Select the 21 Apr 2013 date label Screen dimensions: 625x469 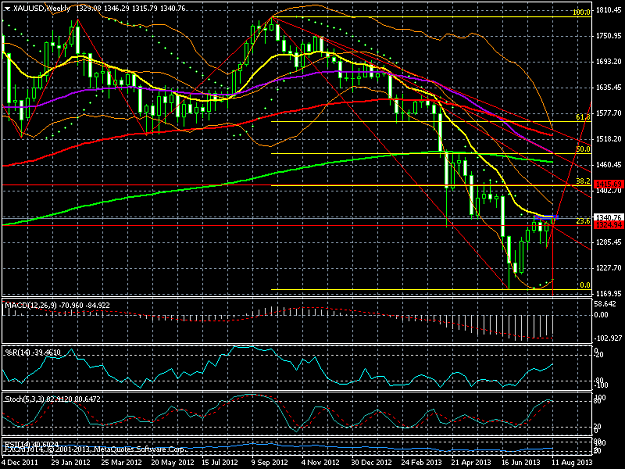[x=471, y=462]
